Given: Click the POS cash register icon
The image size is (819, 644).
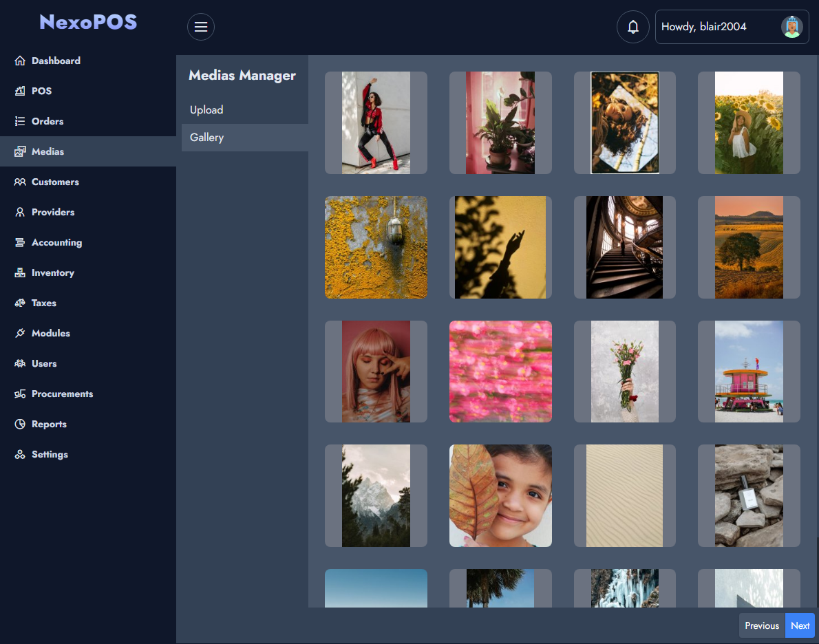Looking at the screenshot, I should tap(20, 91).
